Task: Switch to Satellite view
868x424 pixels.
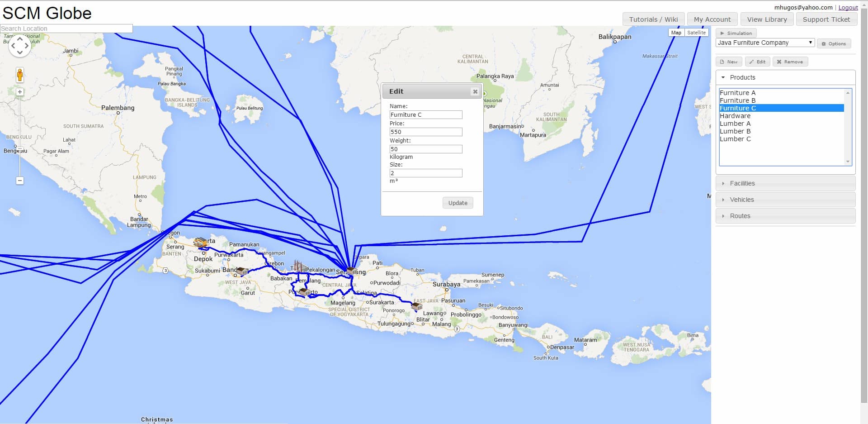Action: (x=696, y=33)
